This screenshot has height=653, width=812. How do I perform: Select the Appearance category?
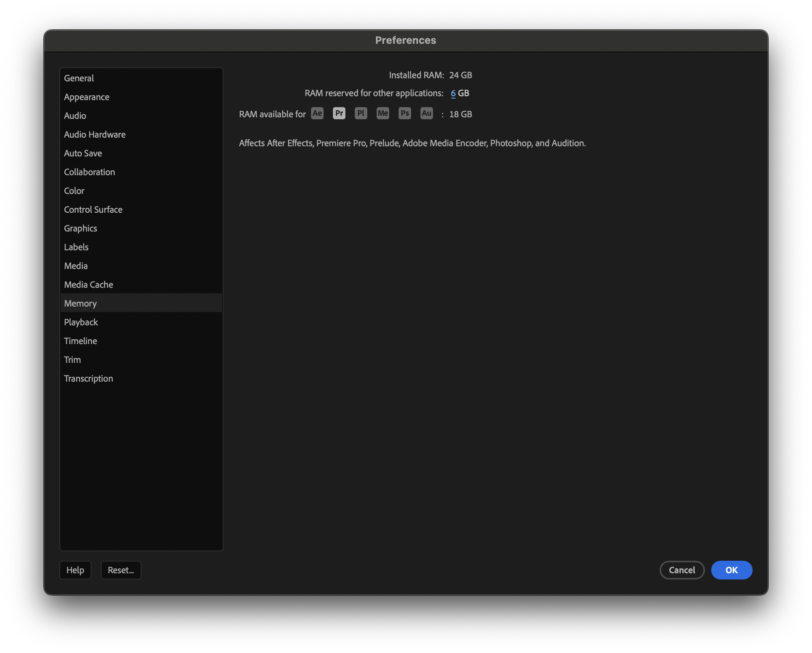(x=87, y=97)
